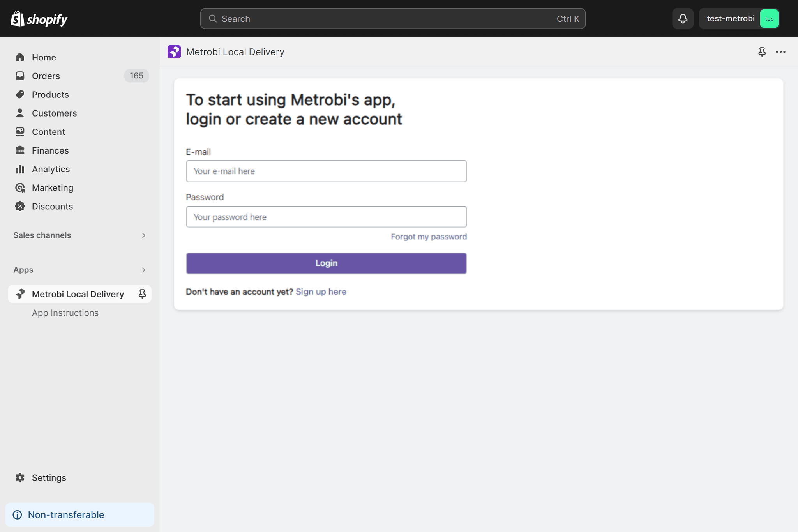This screenshot has width=798, height=532.
Task: Click the purple Login button
Action: click(326, 263)
